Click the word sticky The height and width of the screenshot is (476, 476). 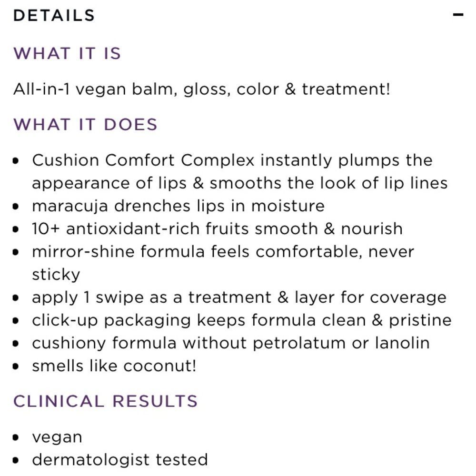[56, 275]
